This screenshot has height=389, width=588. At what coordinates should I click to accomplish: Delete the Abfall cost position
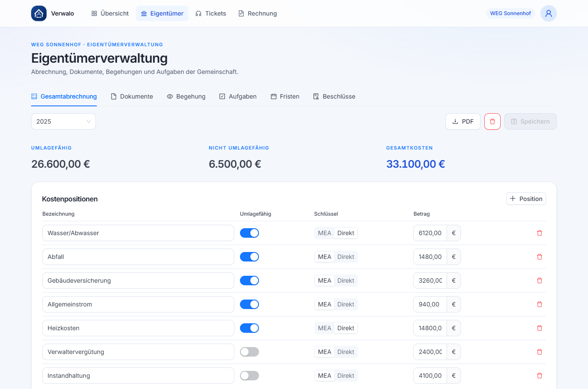(540, 257)
